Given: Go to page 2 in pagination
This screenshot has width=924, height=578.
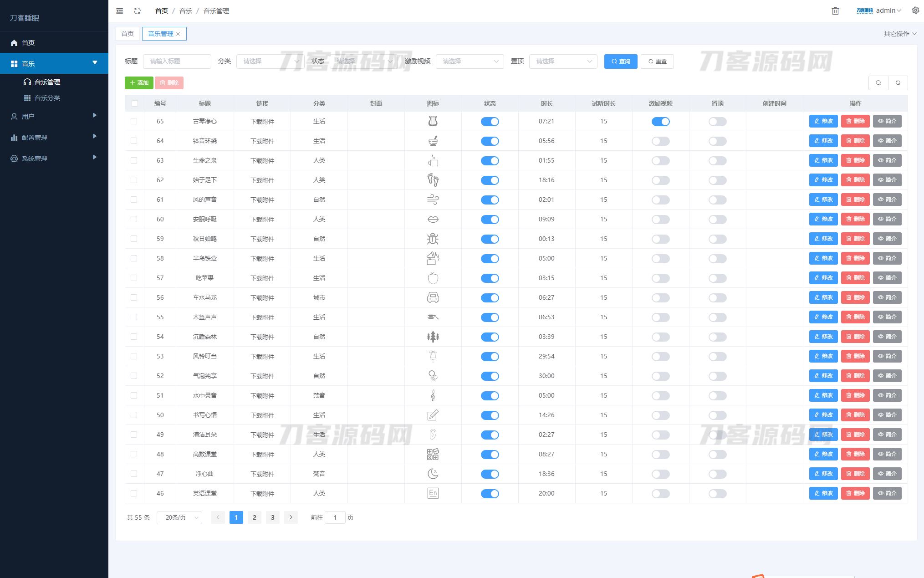Looking at the screenshot, I should pos(254,517).
